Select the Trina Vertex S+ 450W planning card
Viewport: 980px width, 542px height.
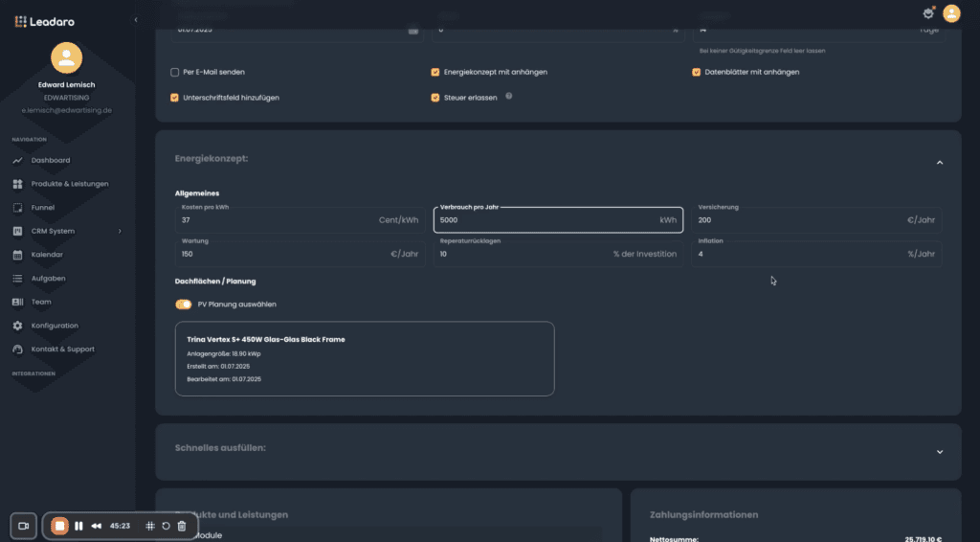point(365,359)
